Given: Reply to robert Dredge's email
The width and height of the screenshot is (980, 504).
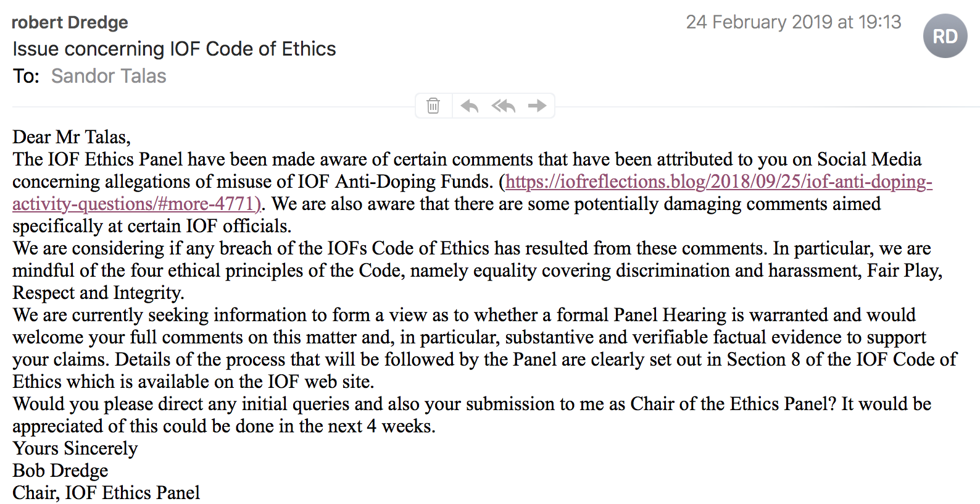Looking at the screenshot, I should tap(470, 106).
